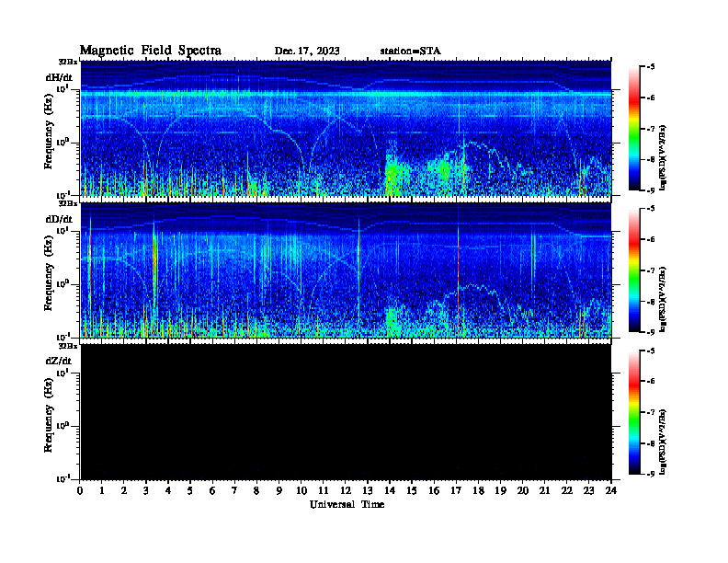Viewport: 728px width, 563px height.
Task: Click hour '3' on the time axis
Action: (x=146, y=490)
